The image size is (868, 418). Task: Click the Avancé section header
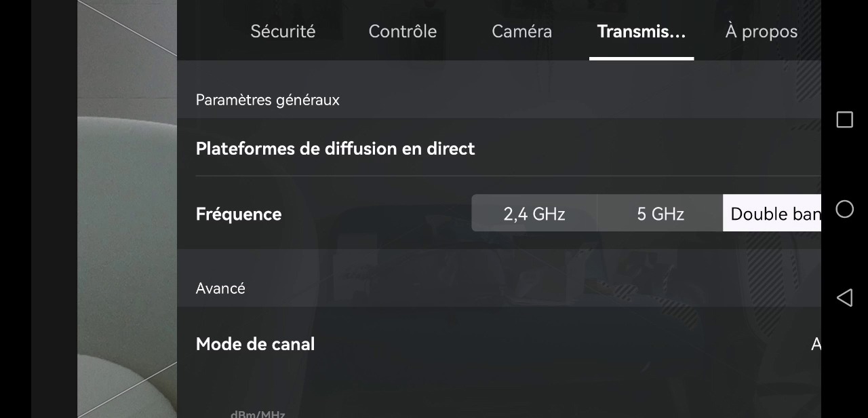[220, 288]
